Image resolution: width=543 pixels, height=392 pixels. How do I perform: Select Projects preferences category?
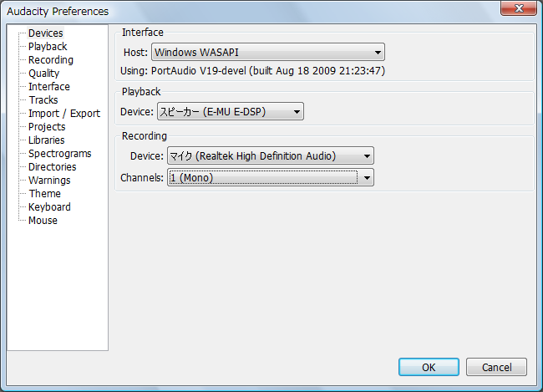tap(47, 127)
